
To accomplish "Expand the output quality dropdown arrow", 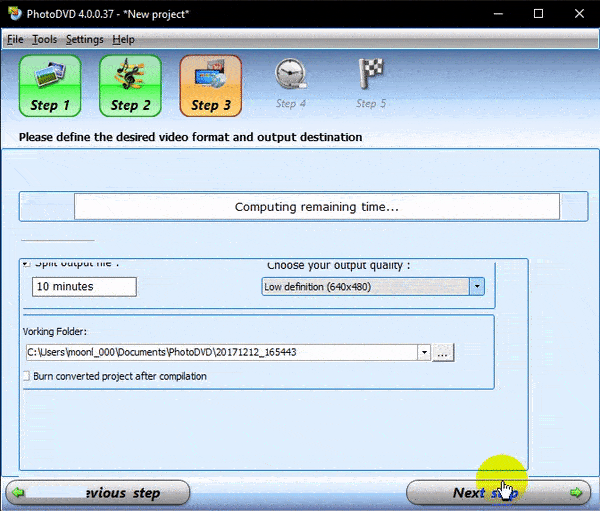I will click(x=477, y=286).
